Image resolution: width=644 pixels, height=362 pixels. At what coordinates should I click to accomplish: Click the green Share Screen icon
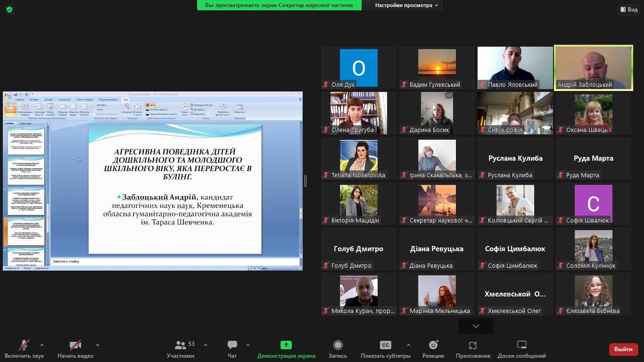(286, 346)
